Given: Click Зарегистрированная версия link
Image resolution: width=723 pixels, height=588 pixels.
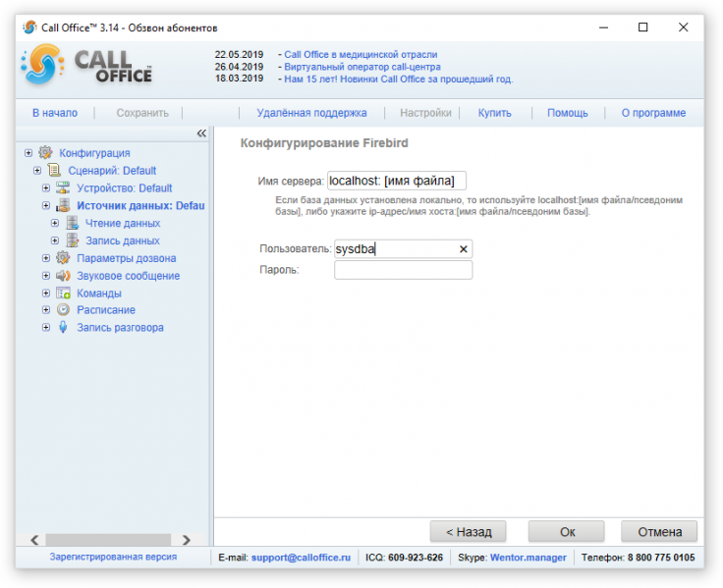Looking at the screenshot, I should click(x=113, y=557).
